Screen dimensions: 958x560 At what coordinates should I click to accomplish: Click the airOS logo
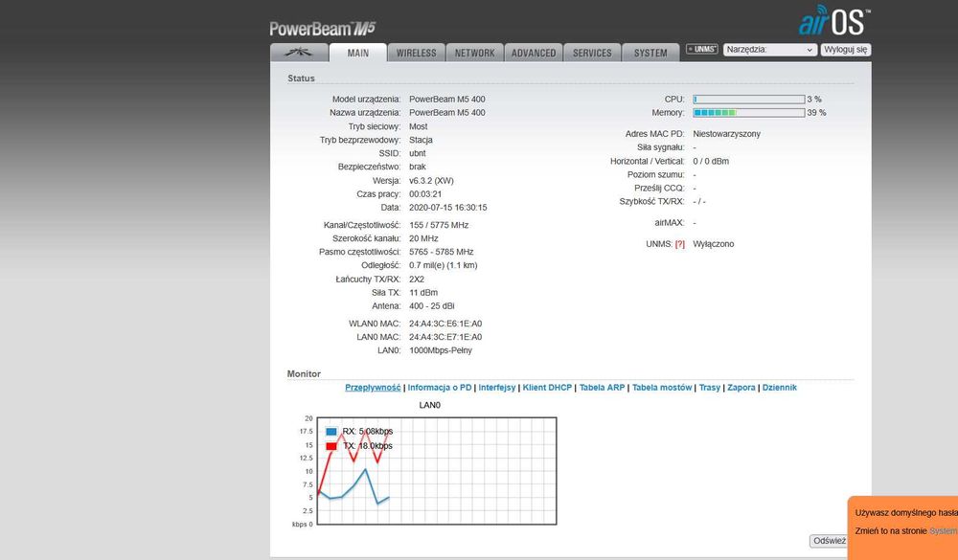[834, 21]
